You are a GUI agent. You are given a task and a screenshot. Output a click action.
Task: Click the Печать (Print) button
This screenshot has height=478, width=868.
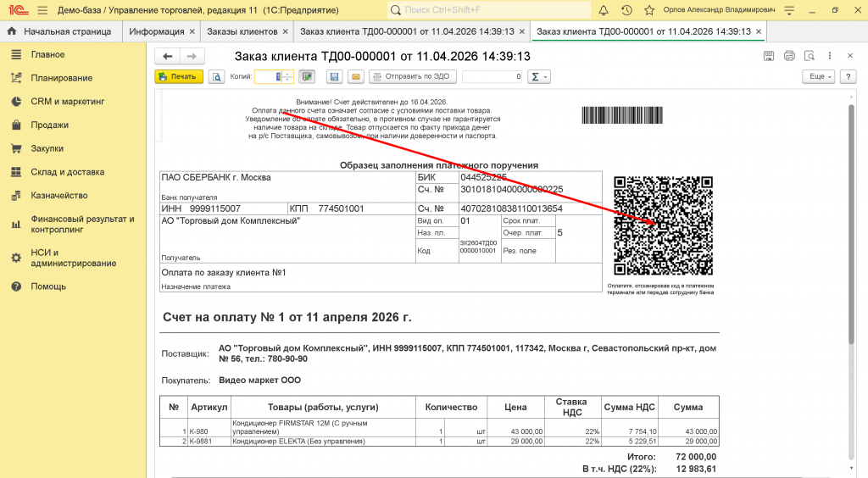click(x=178, y=76)
